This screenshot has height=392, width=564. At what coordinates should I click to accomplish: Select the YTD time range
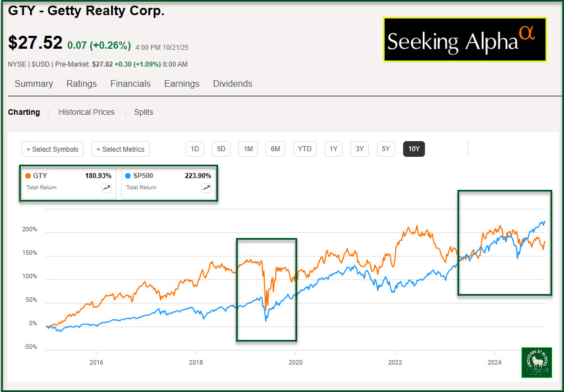tap(304, 149)
